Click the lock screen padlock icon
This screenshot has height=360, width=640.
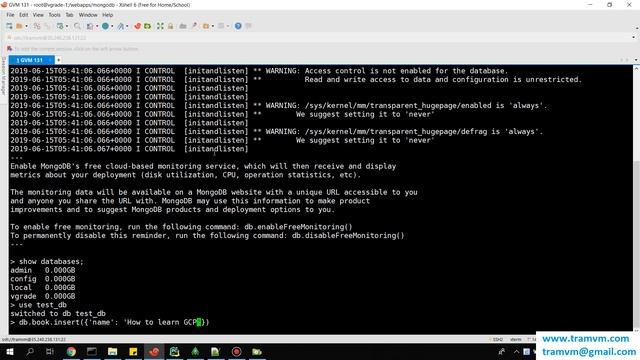coord(170,26)
